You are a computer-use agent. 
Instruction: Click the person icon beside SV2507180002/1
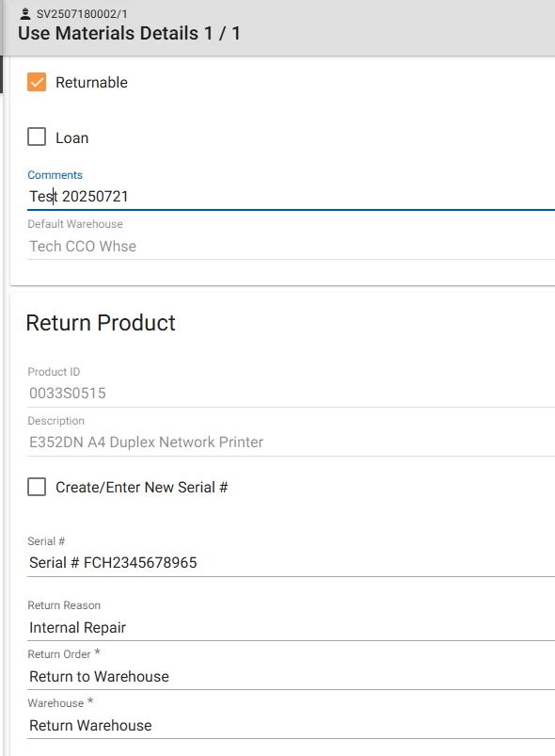tap(25, 14)
